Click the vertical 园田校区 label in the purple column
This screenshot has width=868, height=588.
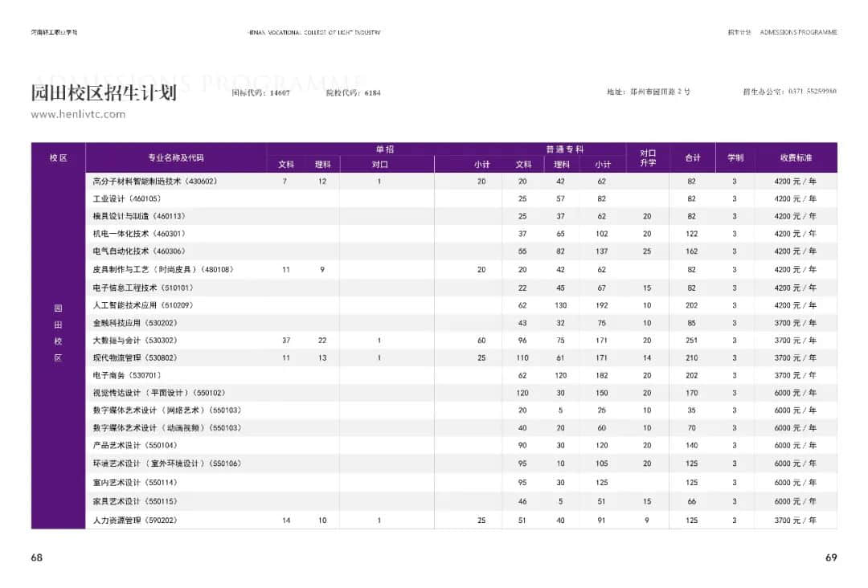[58, 333]
